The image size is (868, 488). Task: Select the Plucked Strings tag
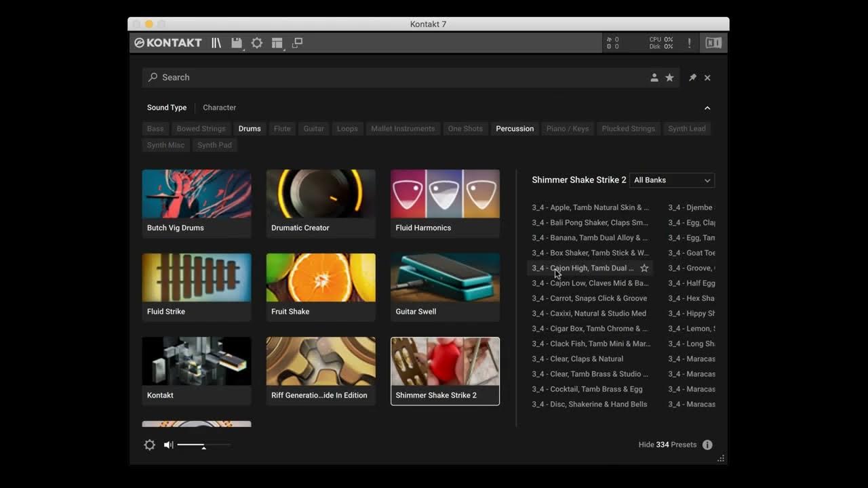click(629, 129)
